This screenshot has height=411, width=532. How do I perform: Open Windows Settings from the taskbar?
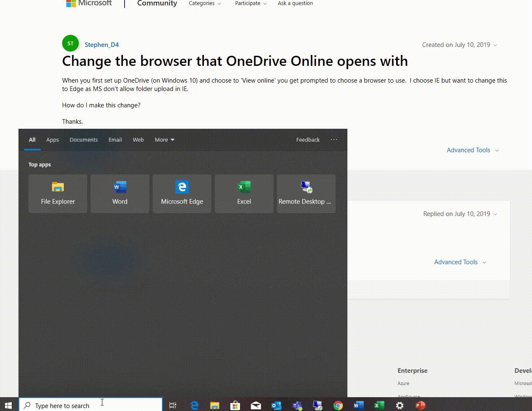point(399,405)
